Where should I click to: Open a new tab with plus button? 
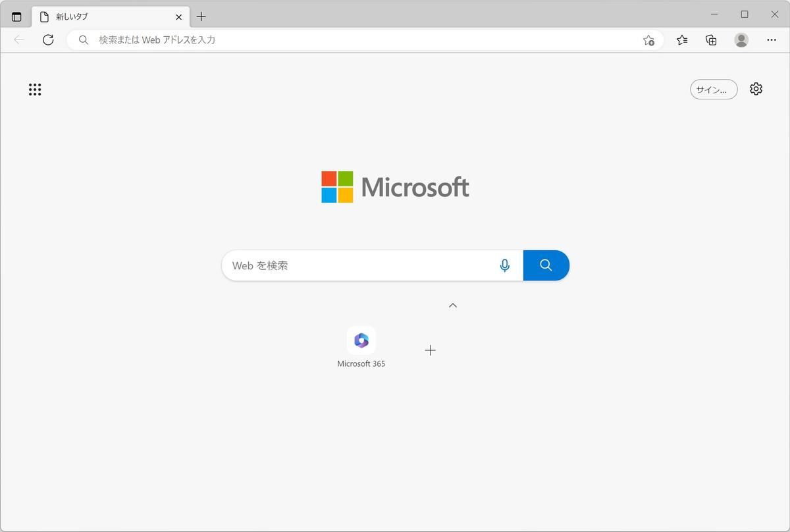pos(201,16)
